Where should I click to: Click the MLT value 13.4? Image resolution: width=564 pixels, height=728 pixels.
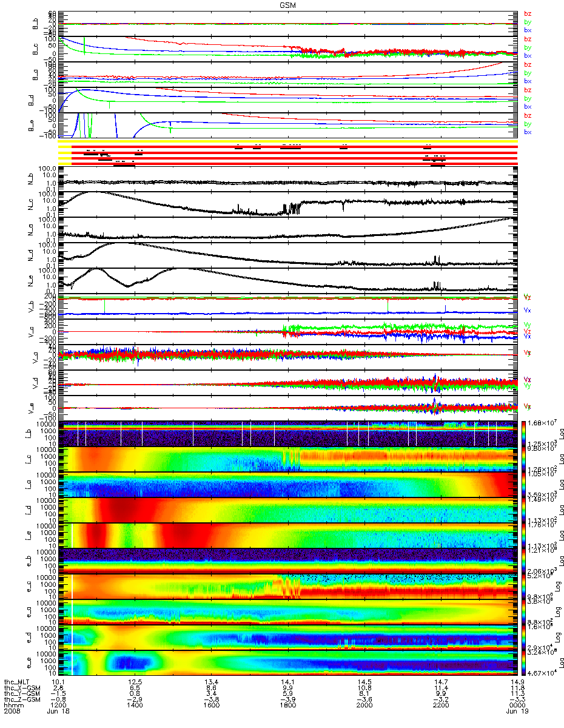pos(211,682)
